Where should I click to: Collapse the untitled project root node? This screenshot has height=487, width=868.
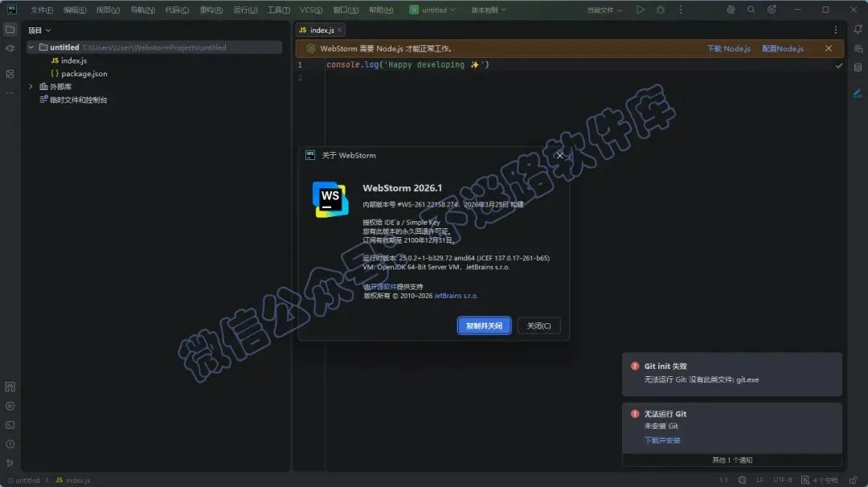(x=31, y=47)
